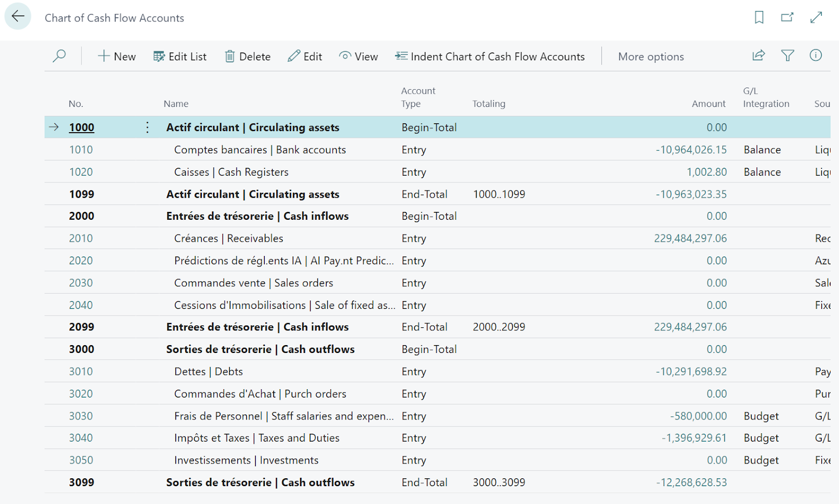Open account 1010 Comptes bancaires
Screen dimensions: 839x504
(x=81, y=149)
